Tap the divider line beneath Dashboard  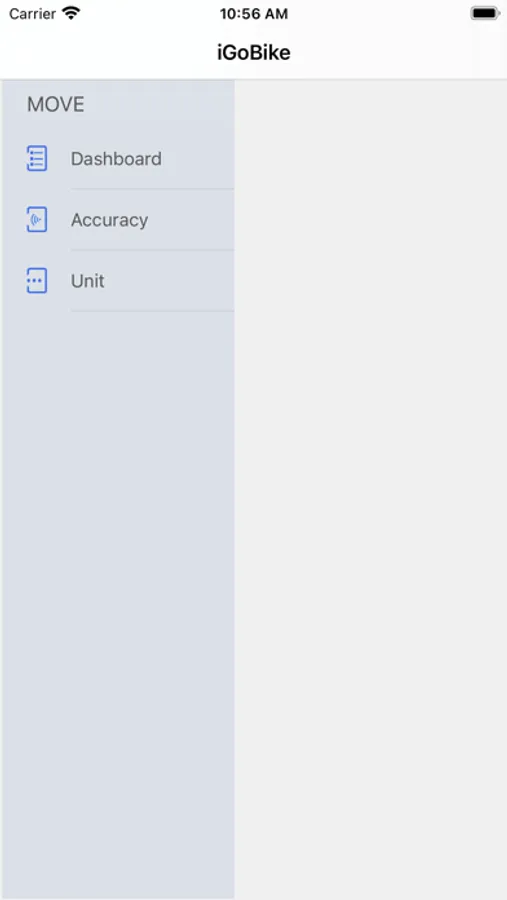click(152, 189)
